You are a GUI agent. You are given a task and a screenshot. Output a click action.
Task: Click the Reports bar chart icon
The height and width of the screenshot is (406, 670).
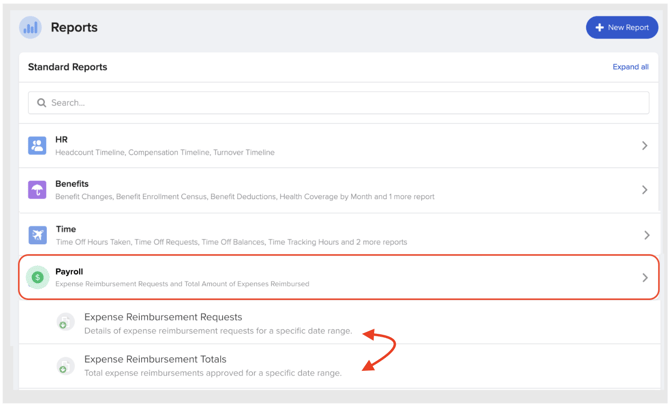(x=31, y=28)
